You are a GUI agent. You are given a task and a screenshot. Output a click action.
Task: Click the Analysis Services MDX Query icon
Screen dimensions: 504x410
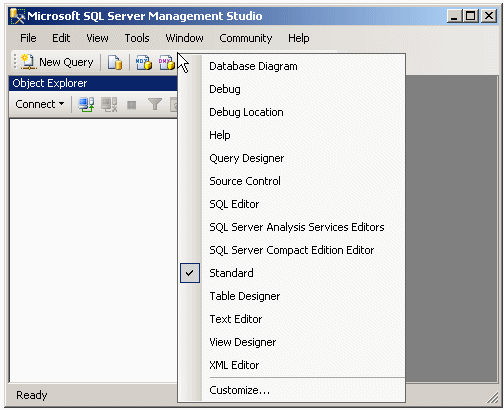143,62
